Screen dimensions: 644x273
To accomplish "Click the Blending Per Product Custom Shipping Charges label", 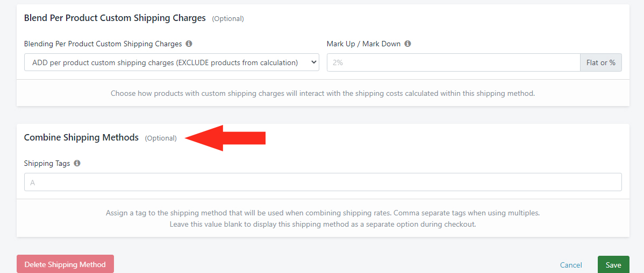I will point(103,44).
